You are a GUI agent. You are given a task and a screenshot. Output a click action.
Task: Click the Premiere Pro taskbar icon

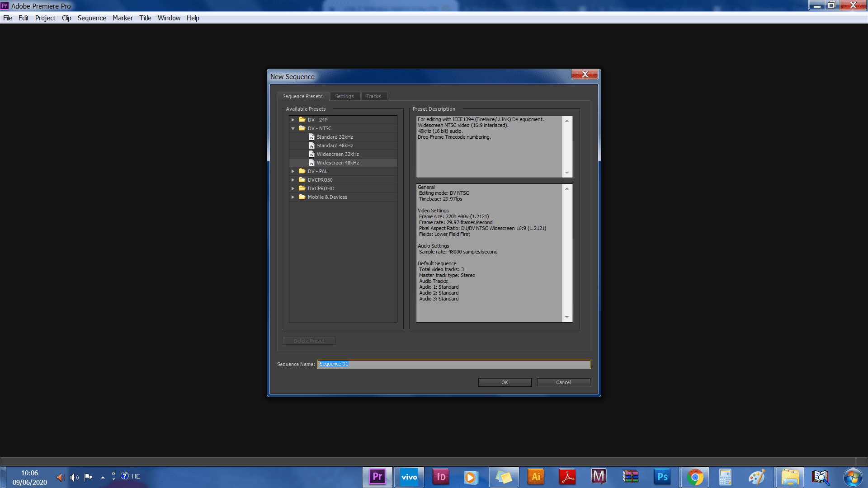[377, 477]
